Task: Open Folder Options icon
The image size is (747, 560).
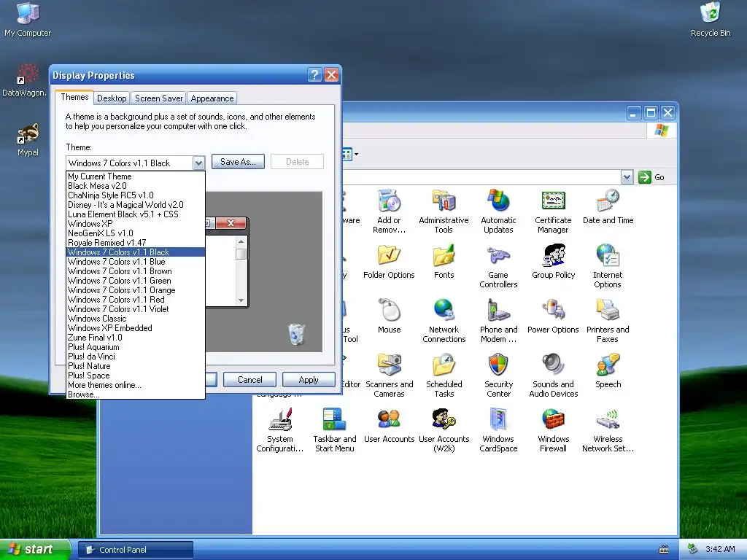Action: click(390, 255)
